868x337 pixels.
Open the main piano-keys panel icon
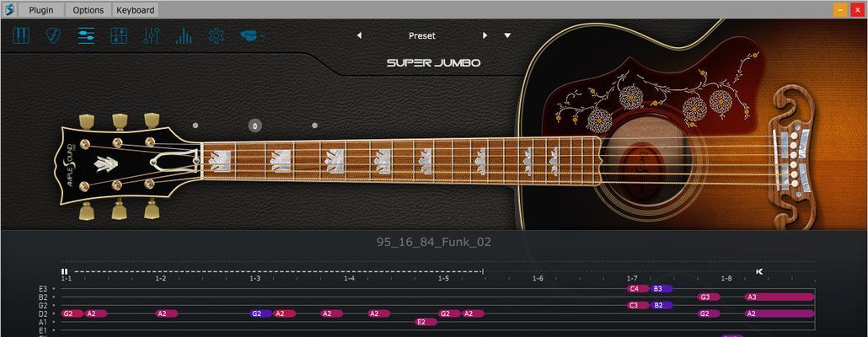pos(21,36)
